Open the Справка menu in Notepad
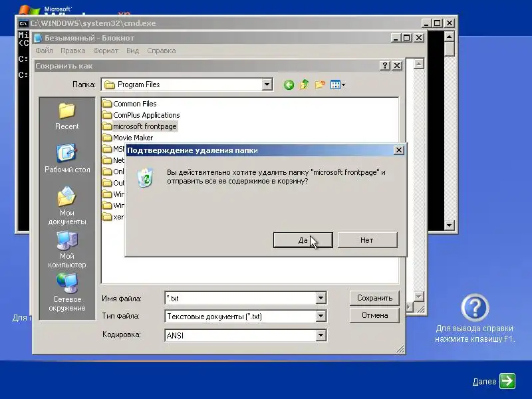532x399 pixels. pyautogui.click(x=162, y=51)
